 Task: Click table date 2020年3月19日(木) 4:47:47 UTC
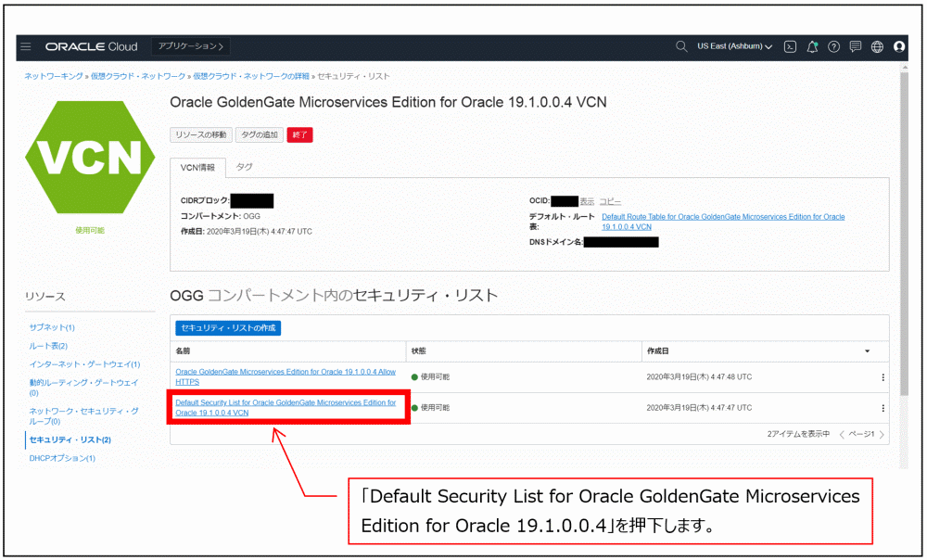click(x=699, y=408)
